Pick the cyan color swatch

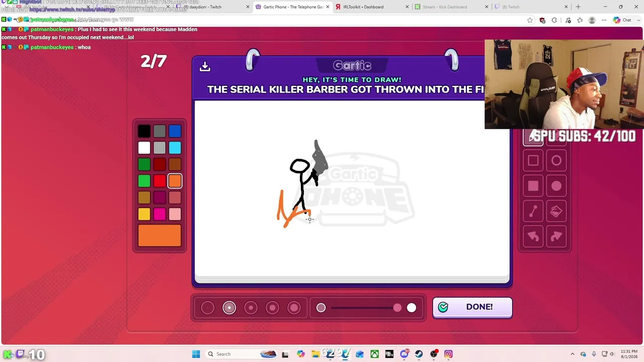tap(175, 148)
